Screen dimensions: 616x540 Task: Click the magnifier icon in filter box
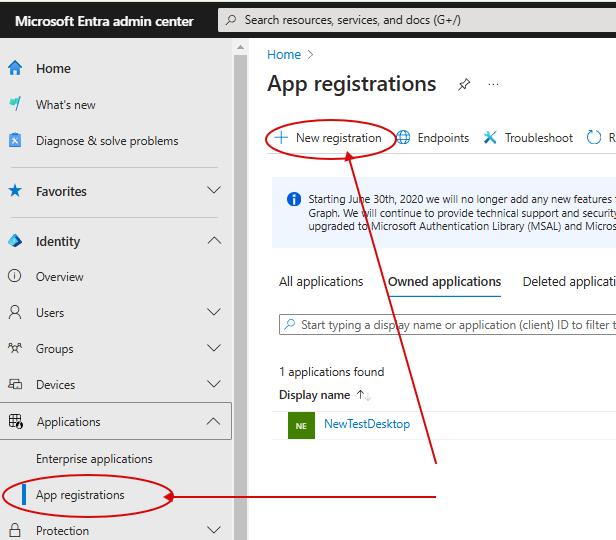pyautogui.click(x=290, y=324)
